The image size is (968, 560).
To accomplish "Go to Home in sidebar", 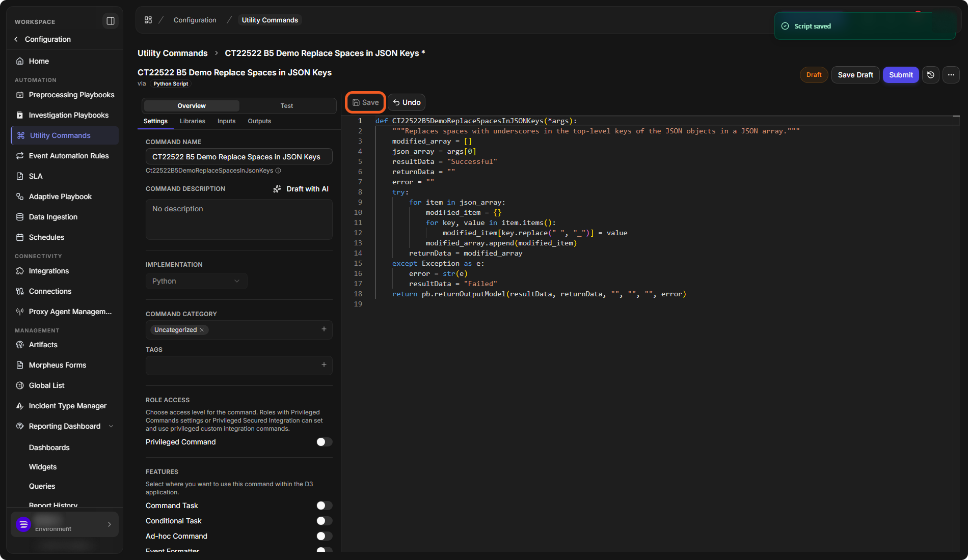I will (x=65, y=61).
